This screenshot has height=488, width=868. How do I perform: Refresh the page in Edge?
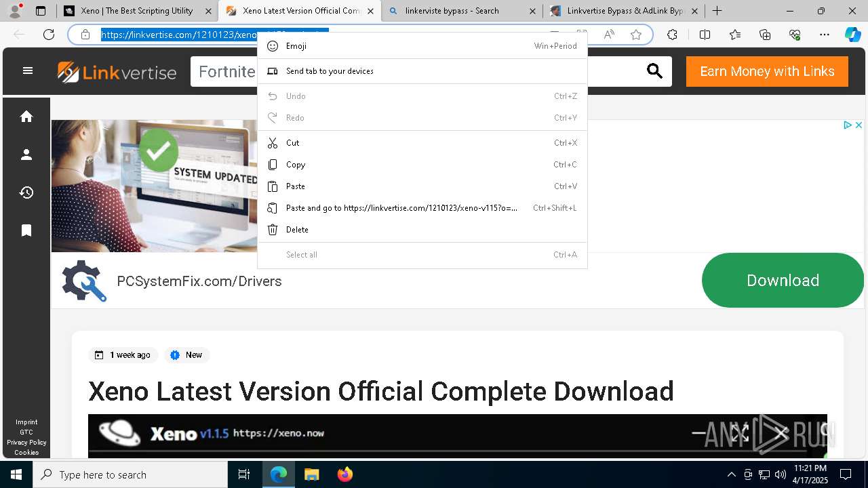49,35
